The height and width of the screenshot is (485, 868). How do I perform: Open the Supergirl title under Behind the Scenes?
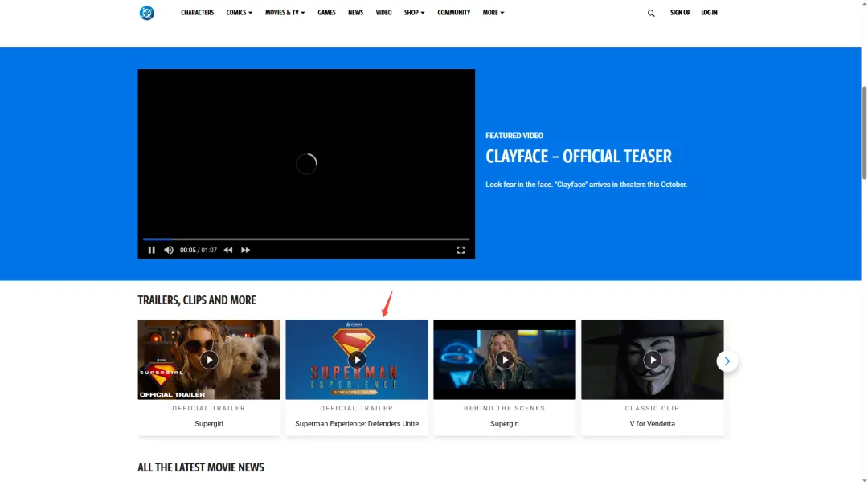tap(504, 424)
